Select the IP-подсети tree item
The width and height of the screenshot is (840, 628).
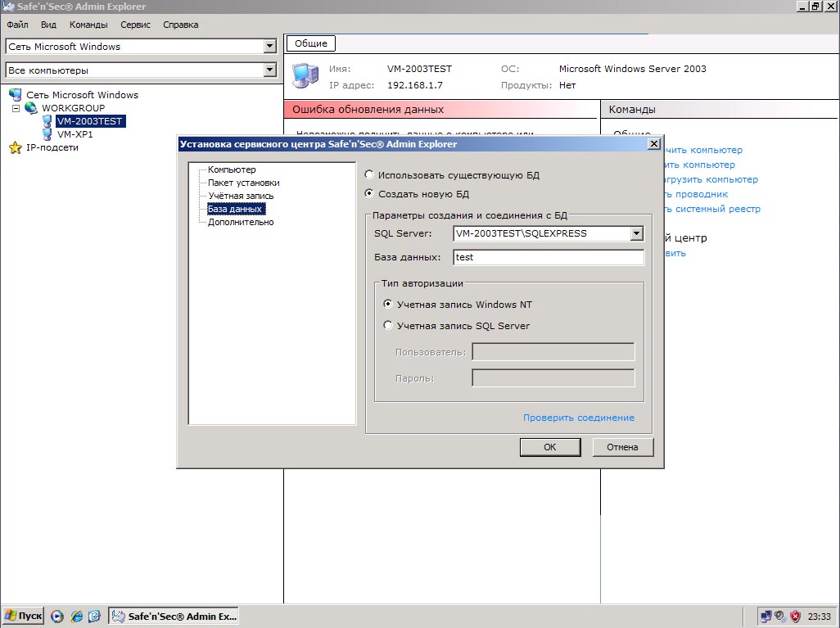click(x=52, y=147)
